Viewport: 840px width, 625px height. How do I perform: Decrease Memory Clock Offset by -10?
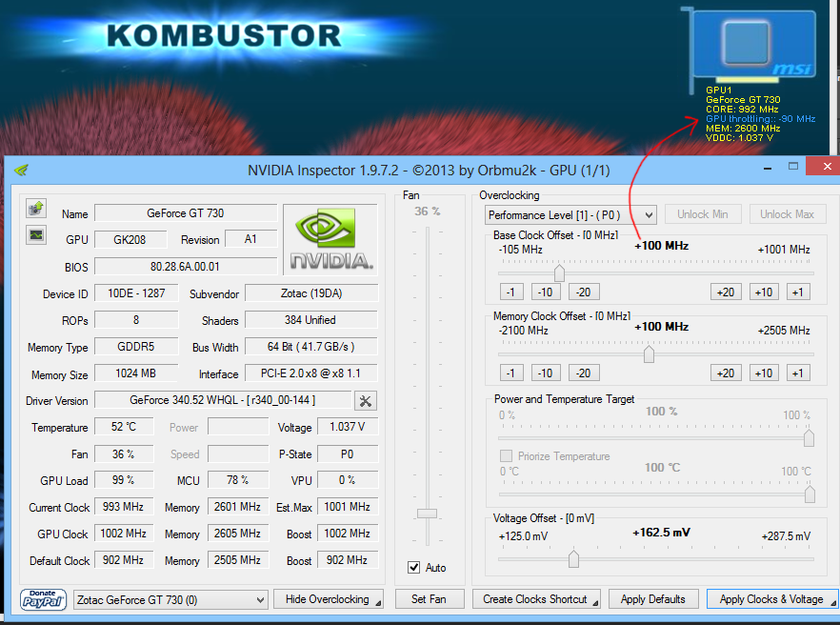tap(546, 373)
